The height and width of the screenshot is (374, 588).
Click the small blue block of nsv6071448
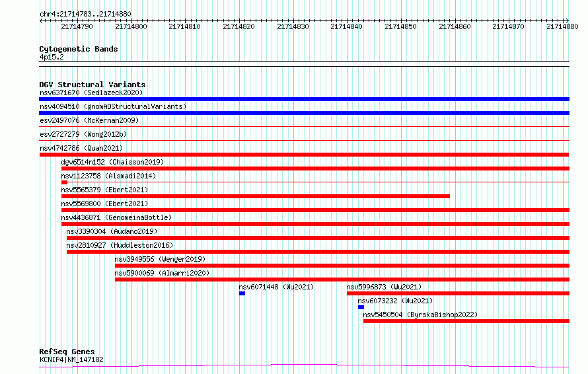tap(242, 293)
